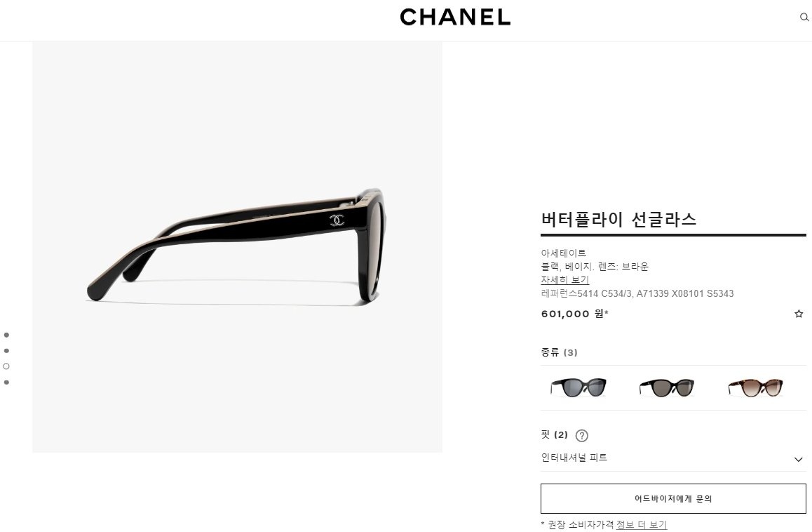Open the 인터내셔널 피트 fit selector
Screen dimensions: 812x532
673,458
